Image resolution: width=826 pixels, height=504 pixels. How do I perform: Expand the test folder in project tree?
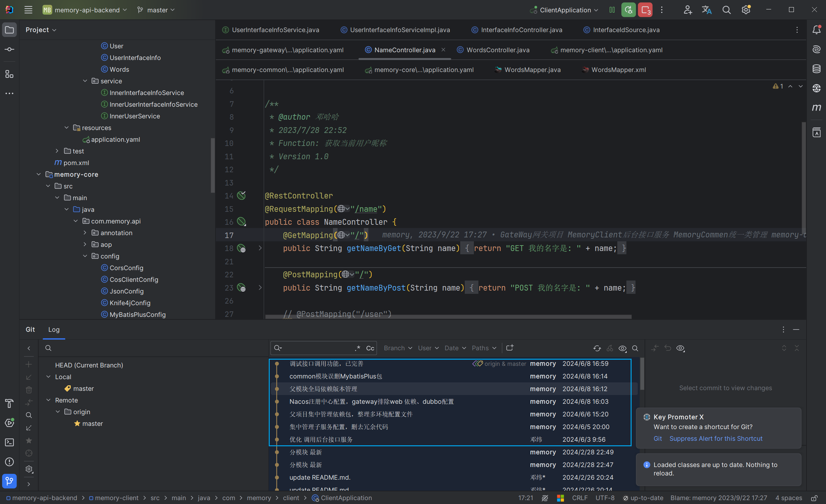point(57,151)
